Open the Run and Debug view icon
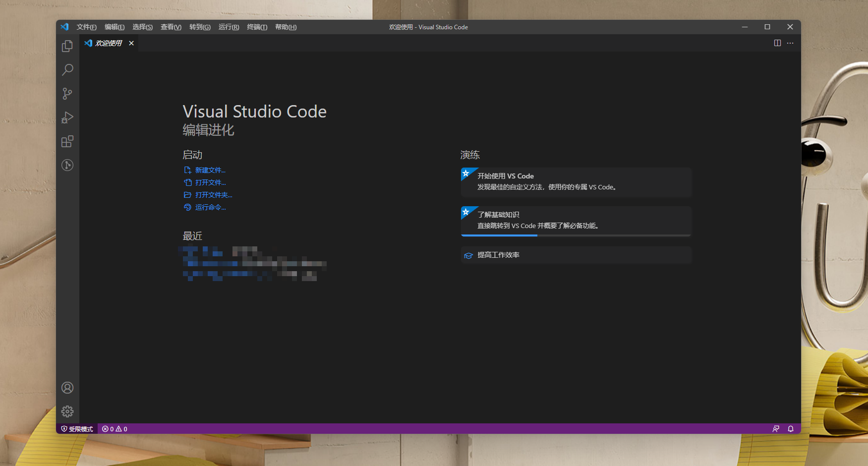This screenshot has width=868, height=466. (67, 117)
